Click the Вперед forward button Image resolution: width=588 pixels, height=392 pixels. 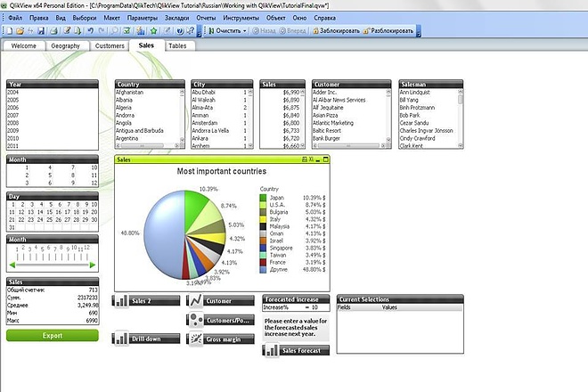(292, 31)
